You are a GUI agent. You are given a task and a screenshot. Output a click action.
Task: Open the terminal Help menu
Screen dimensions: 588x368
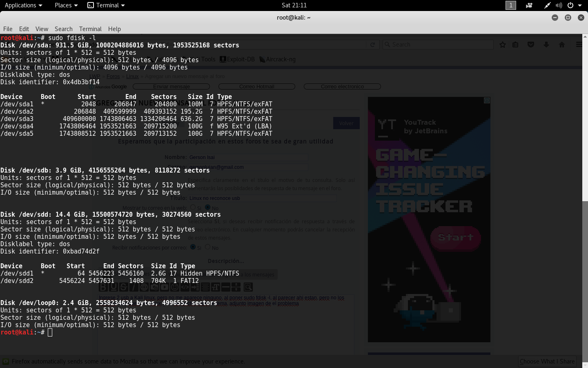[114, 29]
